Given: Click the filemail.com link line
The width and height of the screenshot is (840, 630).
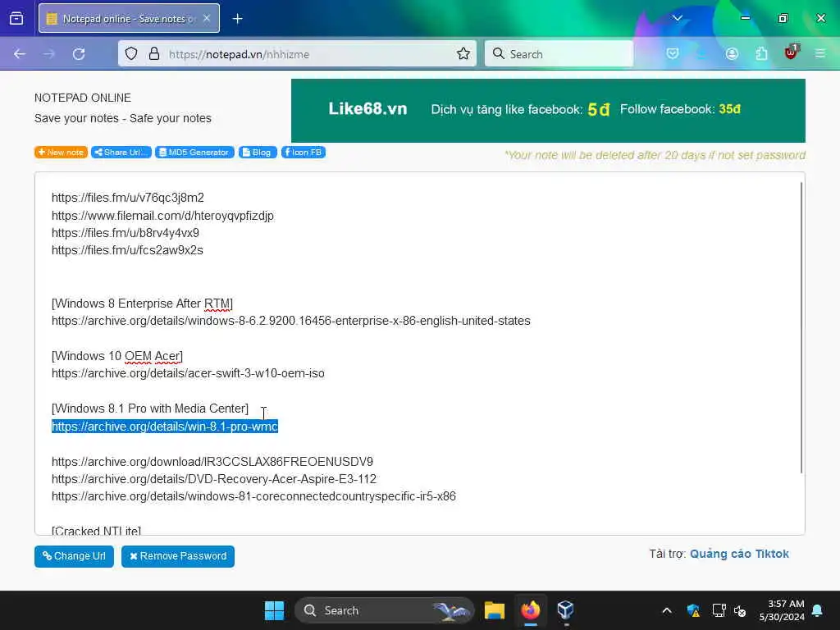Looking at the screenshot, I should click(163, 216).
